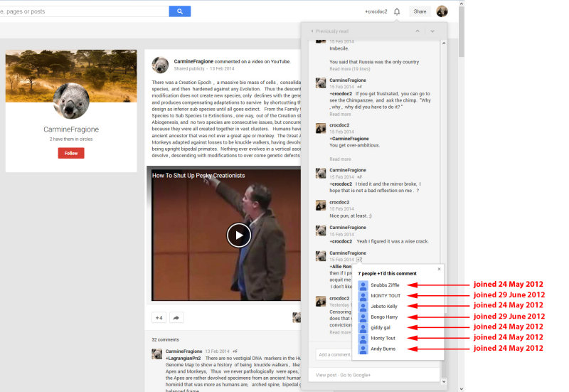The height and width of the screenshot is (392, 569).
Task: Click the +7 count on the 'mirror broke' comment
Action: click(359, 177)
